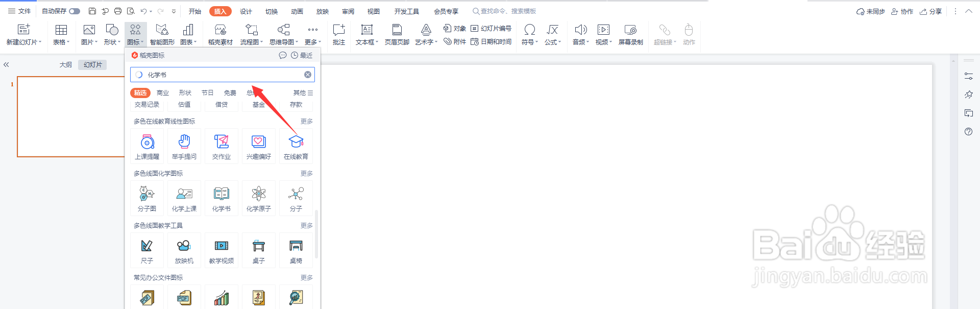Screen dimensions: 980x309
Task: Click the 附件 attachment button
Action: click(x=455, y=42)
